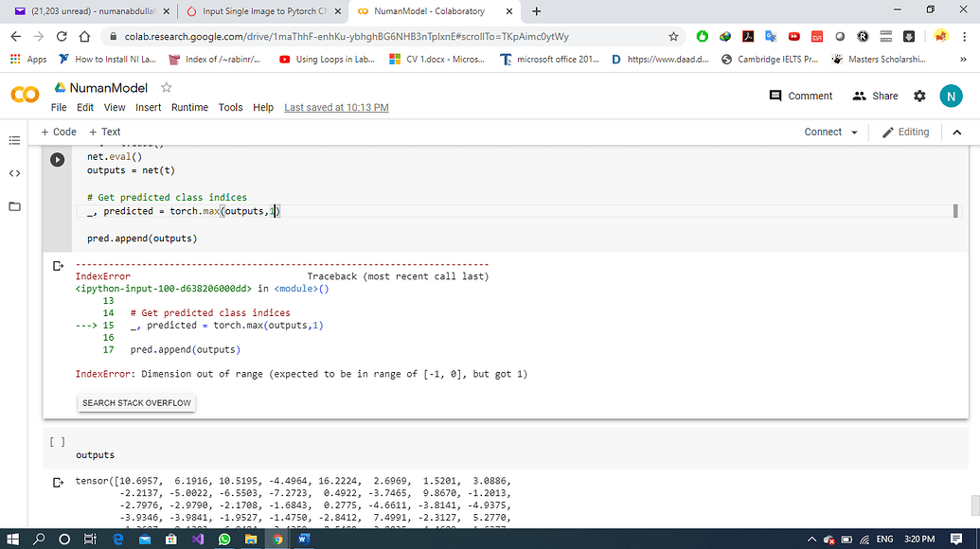Toggle the empty brackets cell run indicator
Image resolution: width=980 pixels, height=549 pixels.
click(57, 441)
